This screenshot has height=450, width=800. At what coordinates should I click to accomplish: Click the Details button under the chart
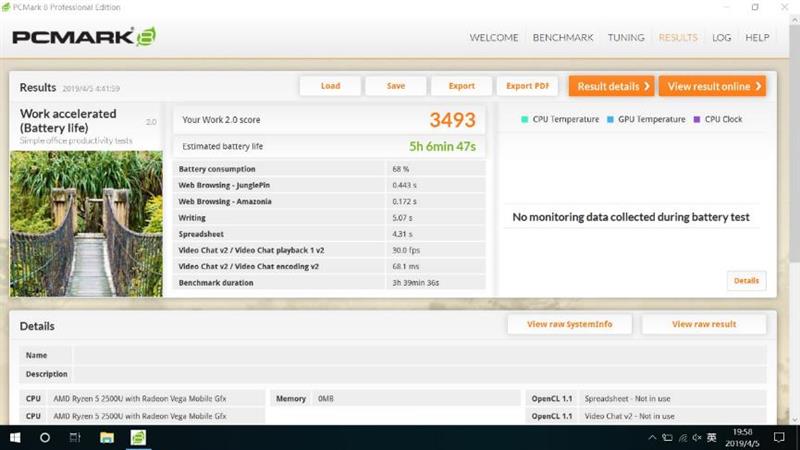(x=746, y=281)
